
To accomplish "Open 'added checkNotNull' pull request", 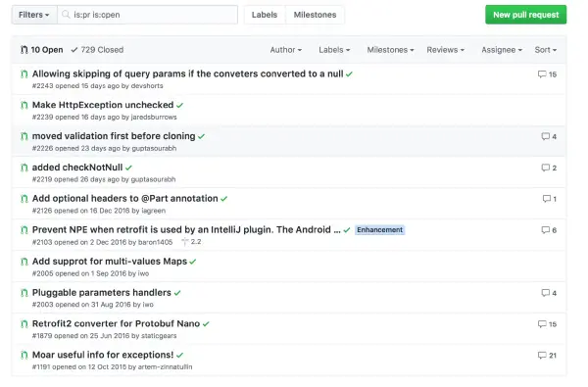I will tap(77, 168).
